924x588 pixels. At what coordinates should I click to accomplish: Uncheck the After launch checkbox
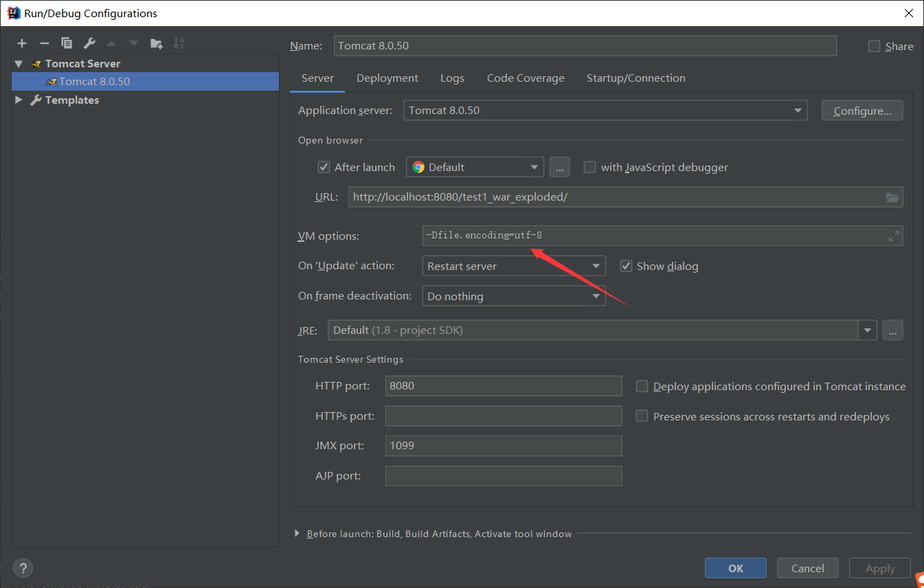[x=324, y=167]
